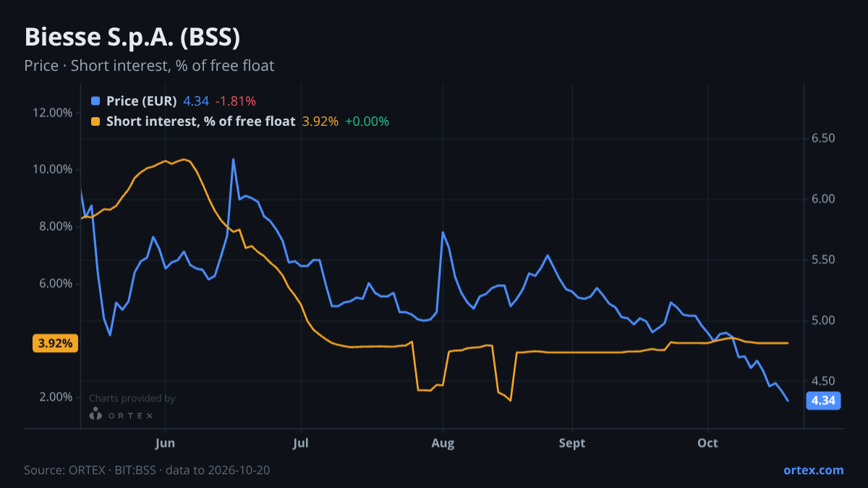Click the 2.00% left axis label
This screenshot has width=868, height=488.
55,397
